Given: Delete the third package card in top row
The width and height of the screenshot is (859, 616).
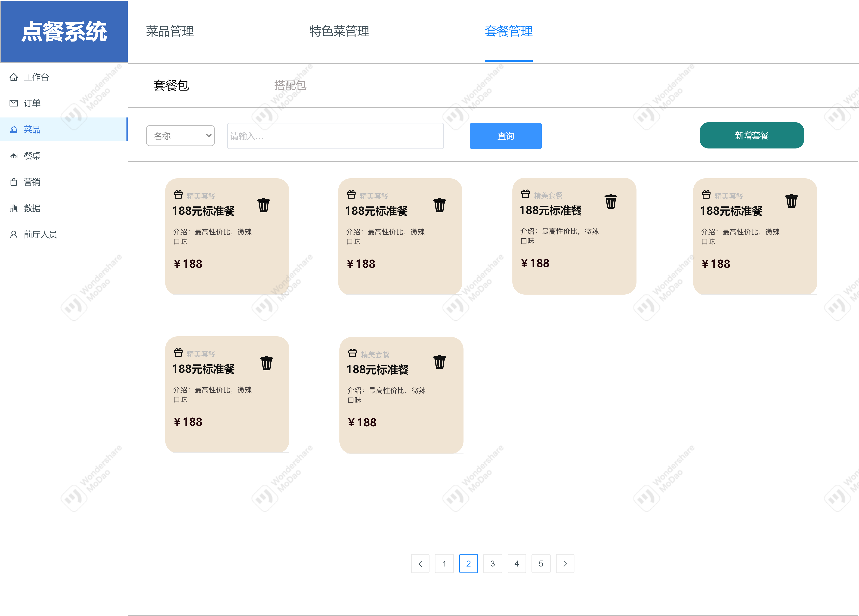Looking at the screenshot, I should 610,201.
